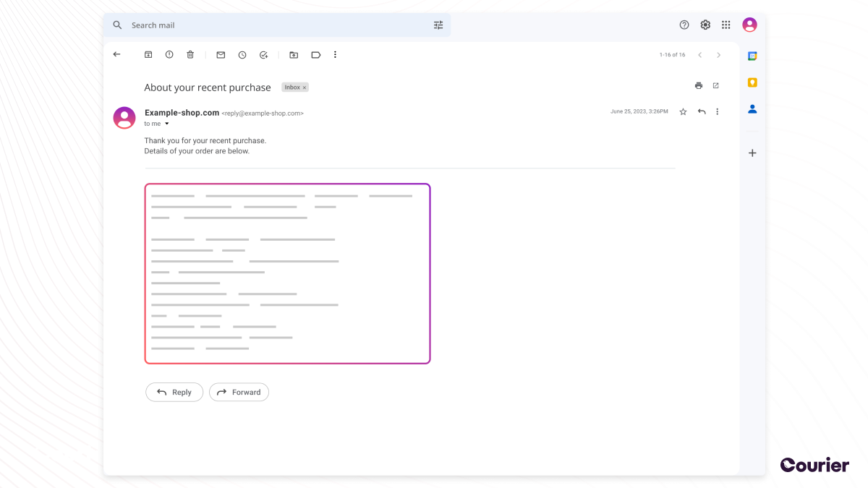Remove the Inbox label chip

point(303,87)
